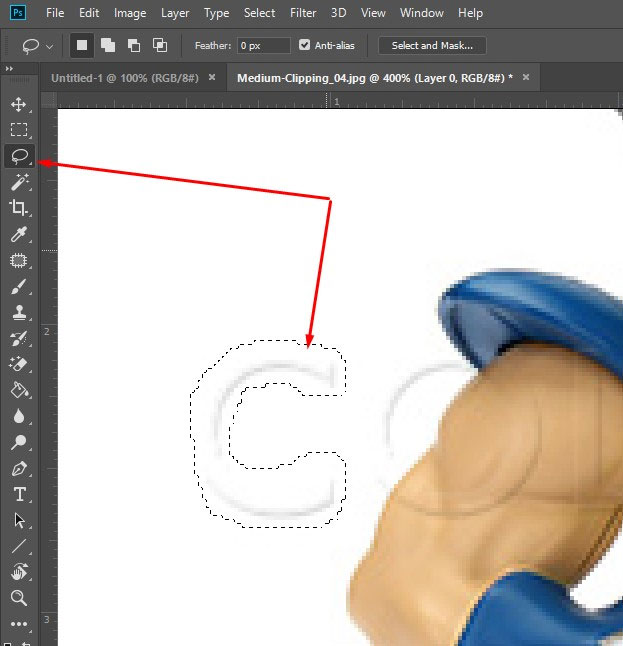
Task: Choose New Selection mode button
Action: coord(82,45)
